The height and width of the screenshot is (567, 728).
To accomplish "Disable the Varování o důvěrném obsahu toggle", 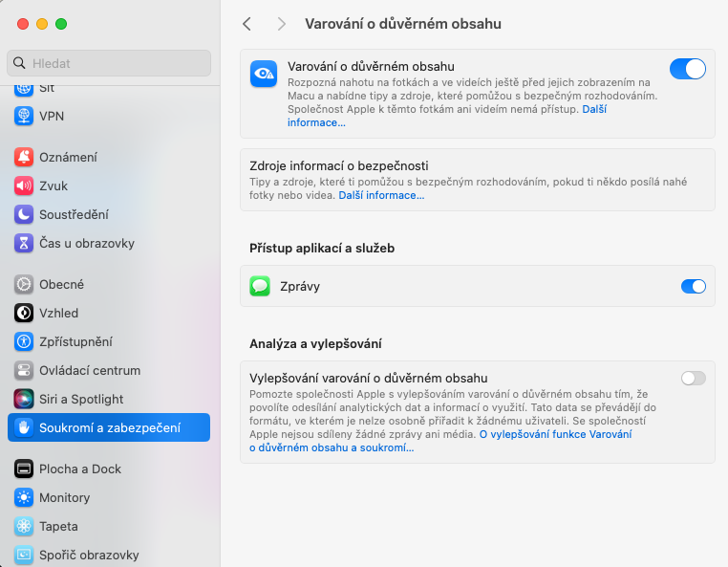I will pos(687,69).
